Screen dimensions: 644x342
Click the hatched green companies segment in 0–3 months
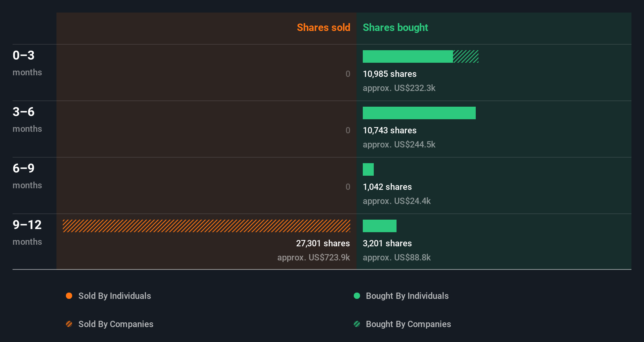pos(466,56)
